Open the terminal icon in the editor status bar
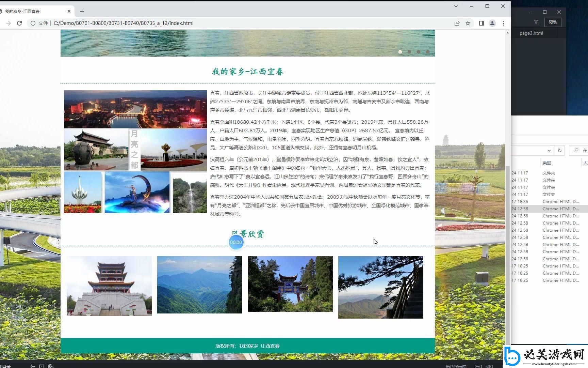The image size is (588, 368). [42, 366]
